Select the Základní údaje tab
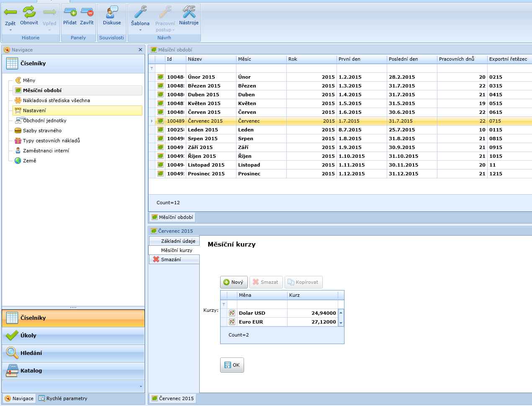The width and height of the screenshot is (532, 406). 178,241
